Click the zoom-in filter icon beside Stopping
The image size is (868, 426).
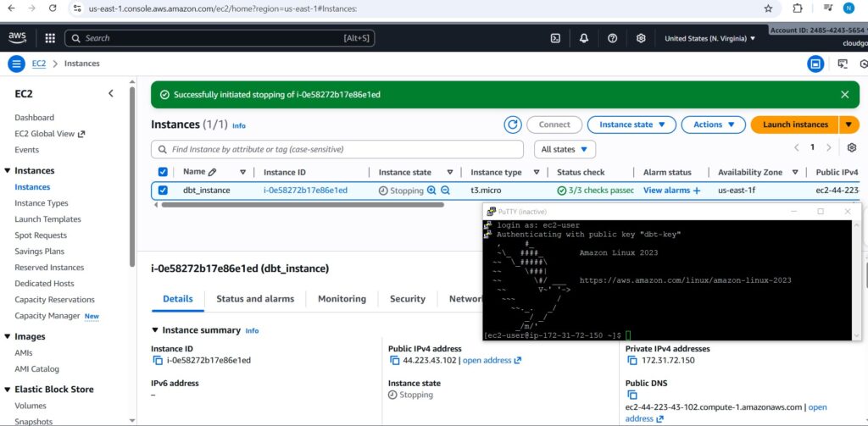(431, 191)
